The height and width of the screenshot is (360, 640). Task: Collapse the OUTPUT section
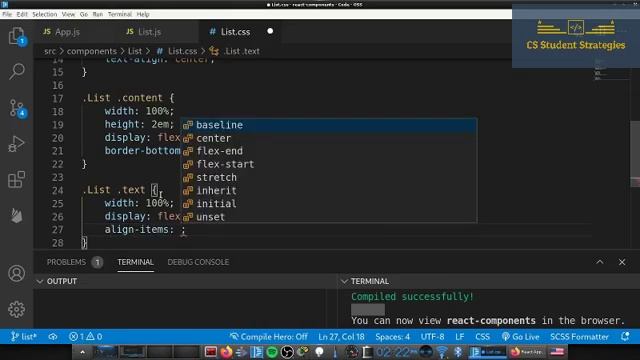point(40,281)
